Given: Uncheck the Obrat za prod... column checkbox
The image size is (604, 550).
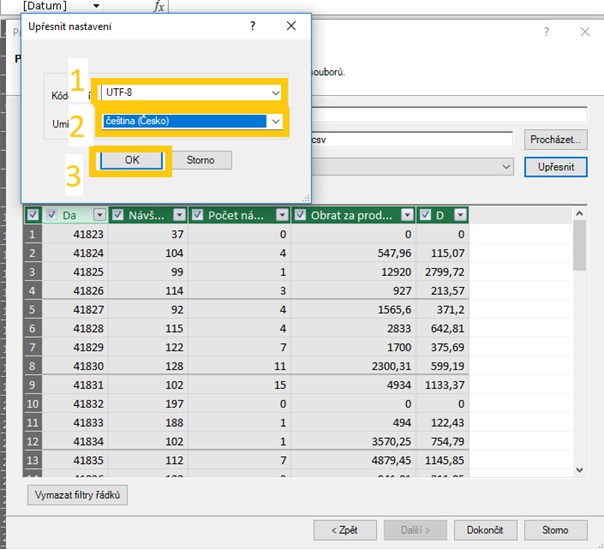Looking at the screenshot, I should coord(300,215).
